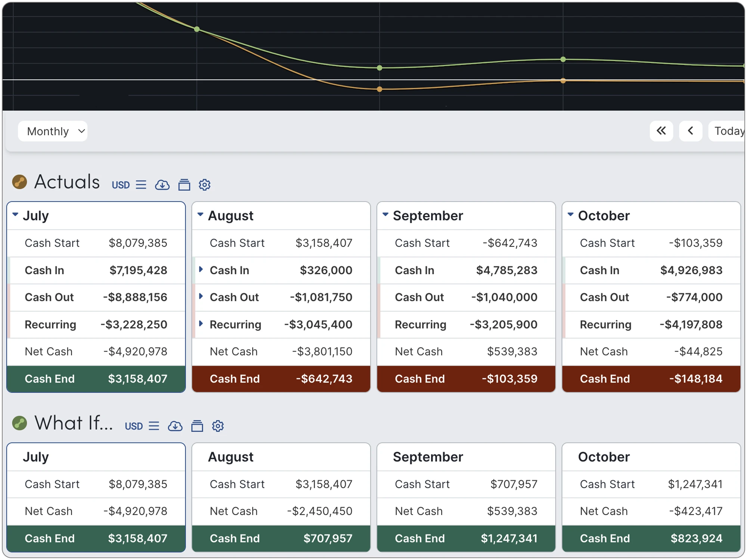Expand August Cash Out row
747x560 pixels.
tap(201, 296)
